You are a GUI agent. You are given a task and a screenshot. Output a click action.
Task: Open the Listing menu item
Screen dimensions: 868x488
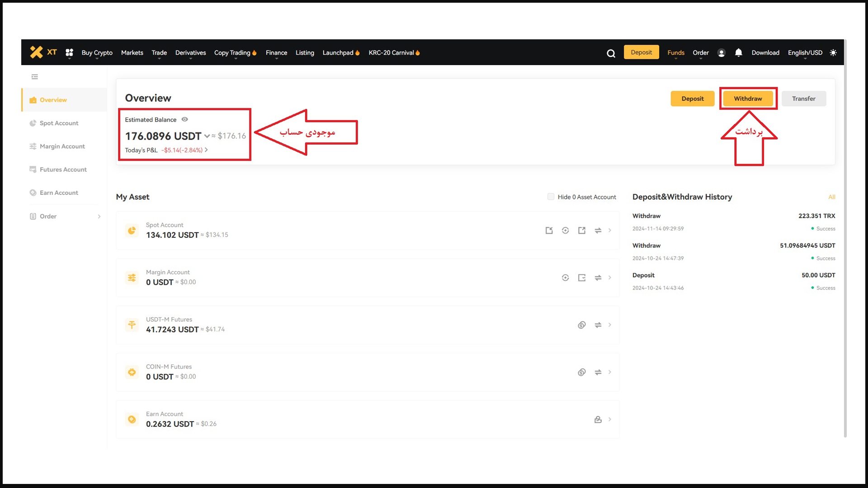coord(305,53)
